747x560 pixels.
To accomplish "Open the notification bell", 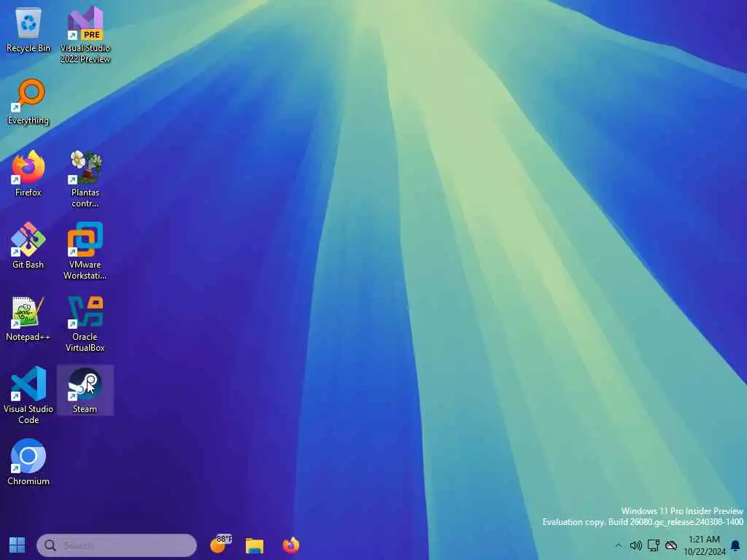I will tap(735, 545).
